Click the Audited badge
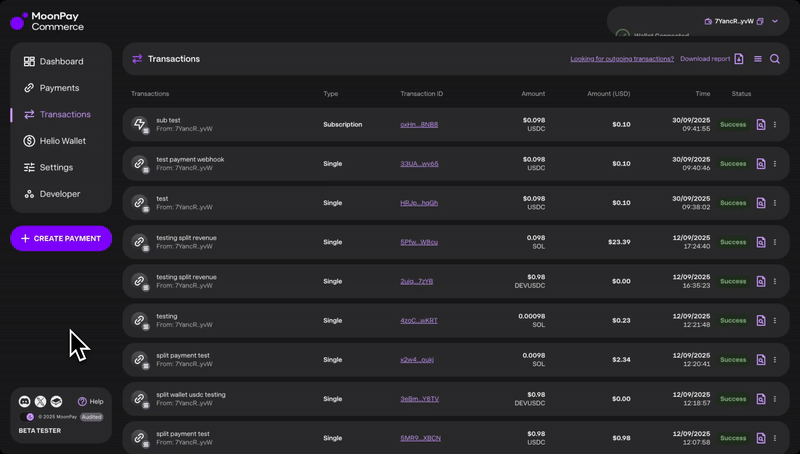This screenshot has width=800, height=454. [x=92, y=417]
